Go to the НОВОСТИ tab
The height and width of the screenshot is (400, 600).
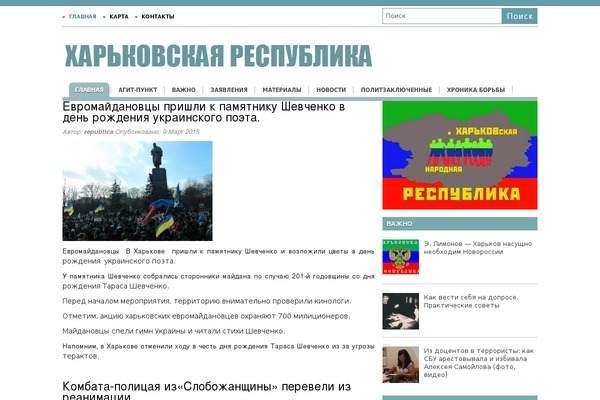(x=331, y=90)
